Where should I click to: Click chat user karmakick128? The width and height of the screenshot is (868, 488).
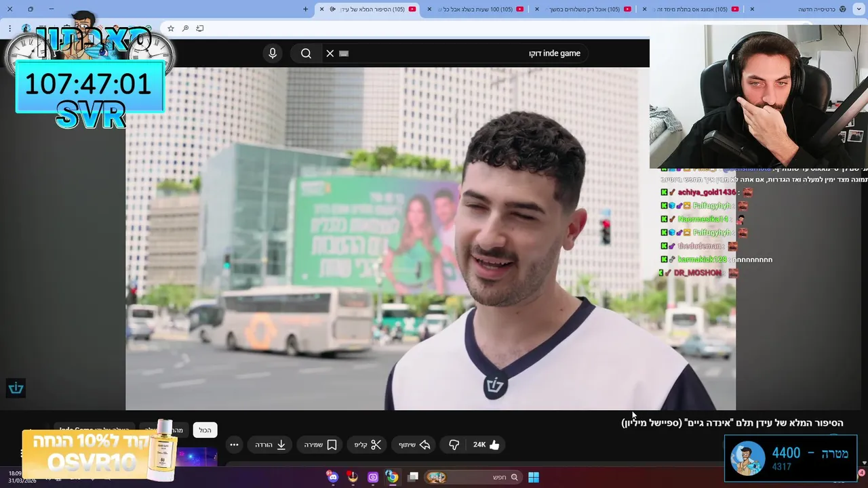(x=701, y=260)
